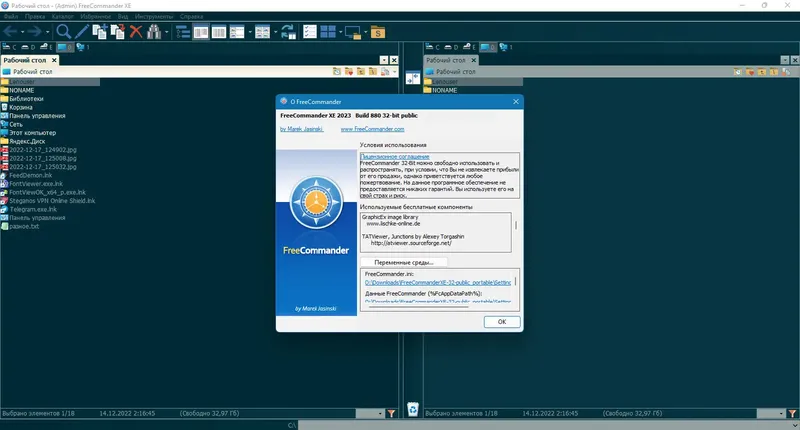This screenshot has height=430, width=800.
Task: Open the Лицензионное соглашение link
Action: tap(394, 157)
